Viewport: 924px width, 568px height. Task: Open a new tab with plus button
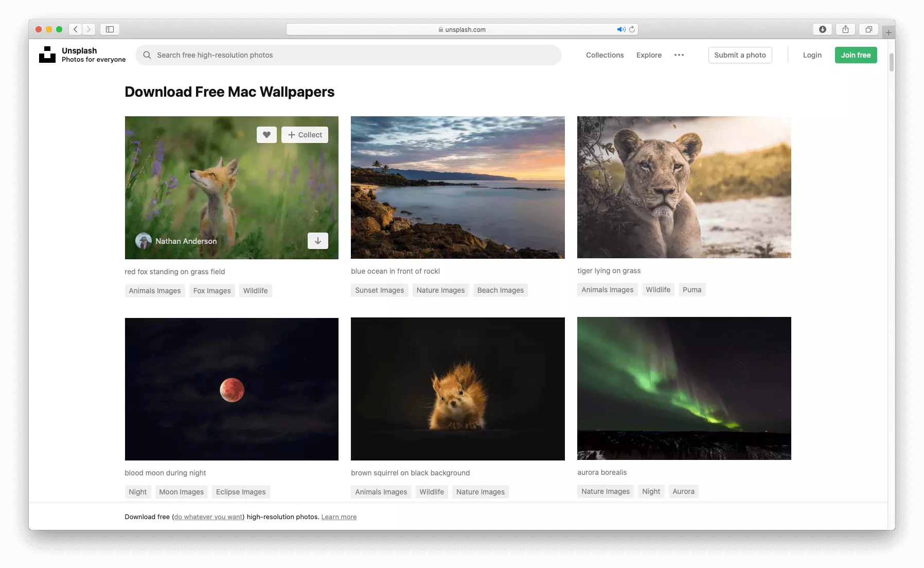[889, 32]
